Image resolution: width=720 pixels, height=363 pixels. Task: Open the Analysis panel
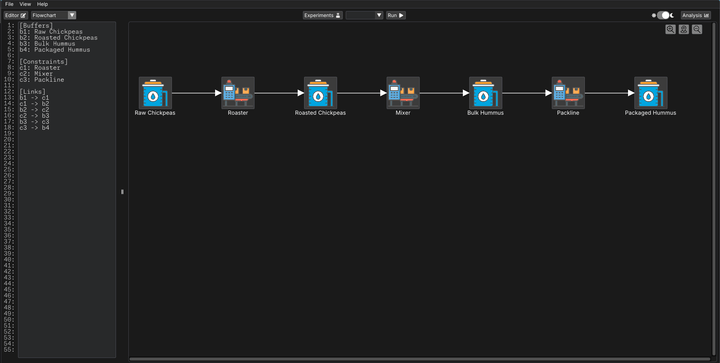click(696, 15)
